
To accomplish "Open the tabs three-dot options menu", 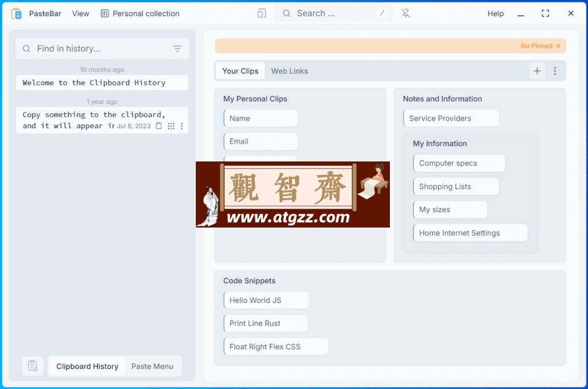I will click(555, 71).
